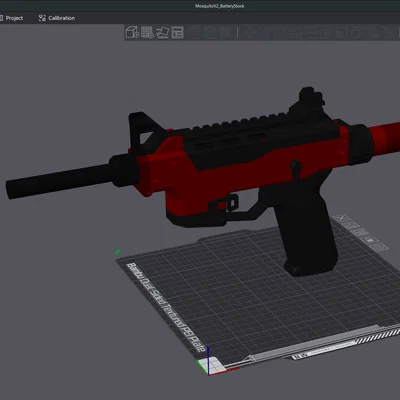Viewport: 400px width, 400px height.
Task: Click the greyed Split to parts icon
Action: (210, 32)
